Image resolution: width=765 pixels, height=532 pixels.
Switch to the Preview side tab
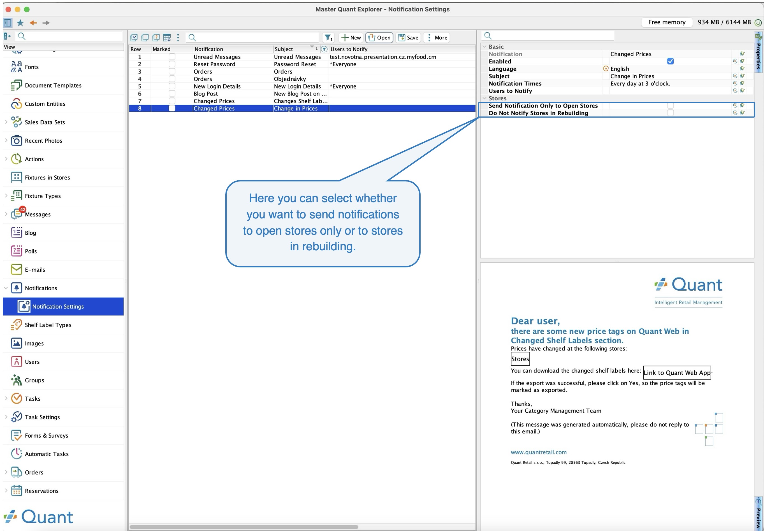758,514
